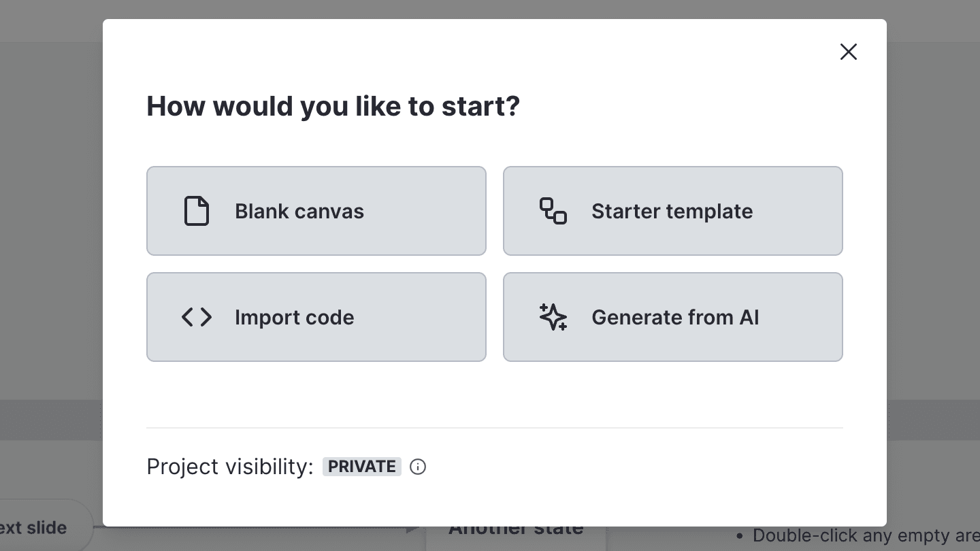
Task: Dismiss the dialog with the X
Action: [849, 52]
